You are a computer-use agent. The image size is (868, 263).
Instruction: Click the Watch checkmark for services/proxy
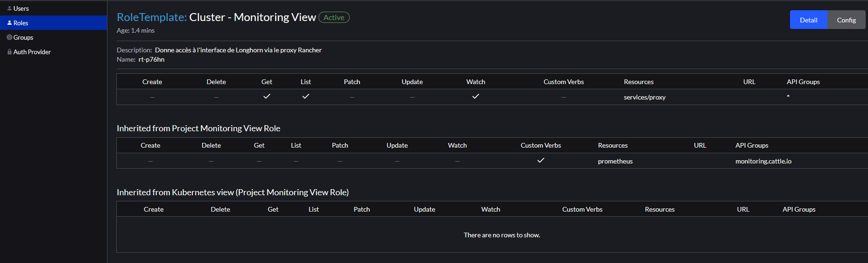pos(476,96)
